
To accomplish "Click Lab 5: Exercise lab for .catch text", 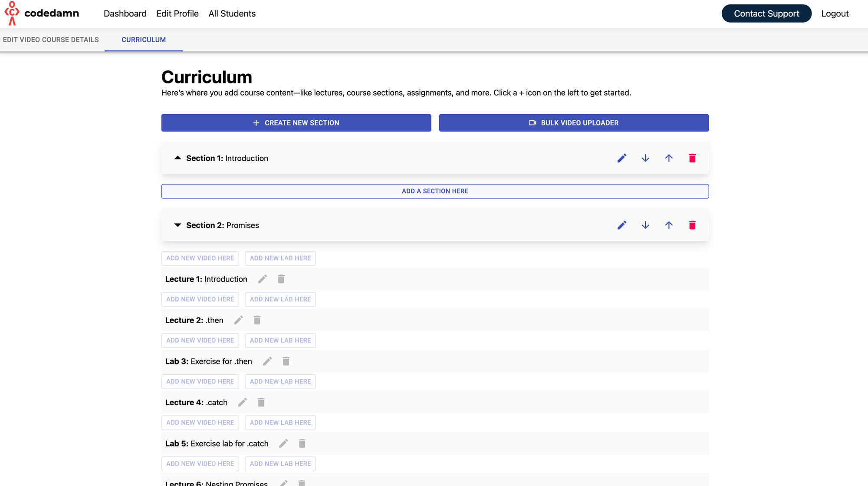I will tap(217, 443).
